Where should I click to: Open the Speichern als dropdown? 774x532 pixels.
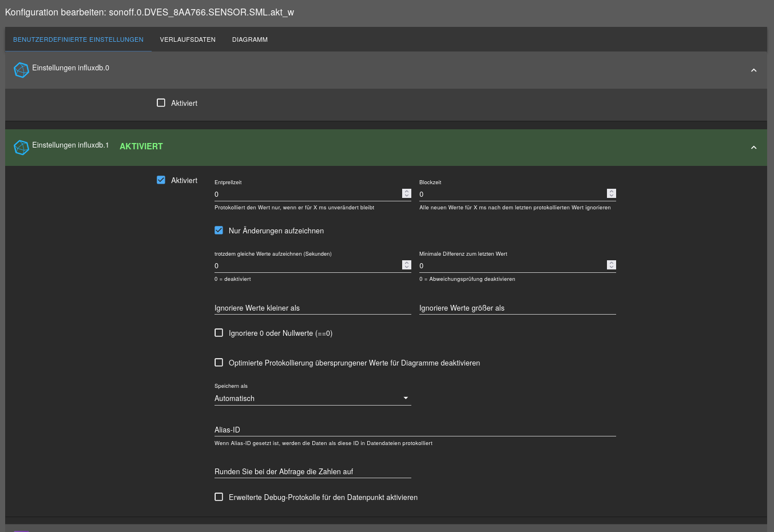click(x=312, y=398)
